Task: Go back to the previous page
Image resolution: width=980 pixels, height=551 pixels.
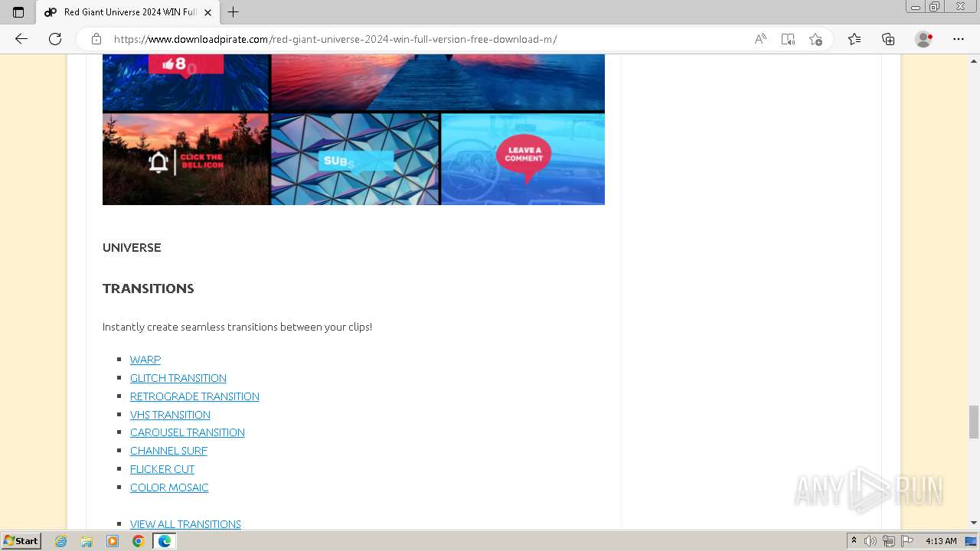Action: pyautogui.click(x=21, y=39)
